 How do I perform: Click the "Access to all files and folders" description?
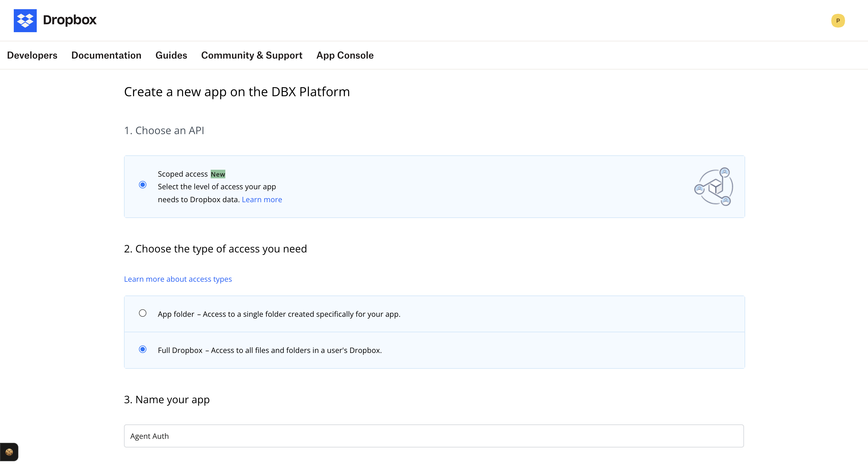point(296,350)
